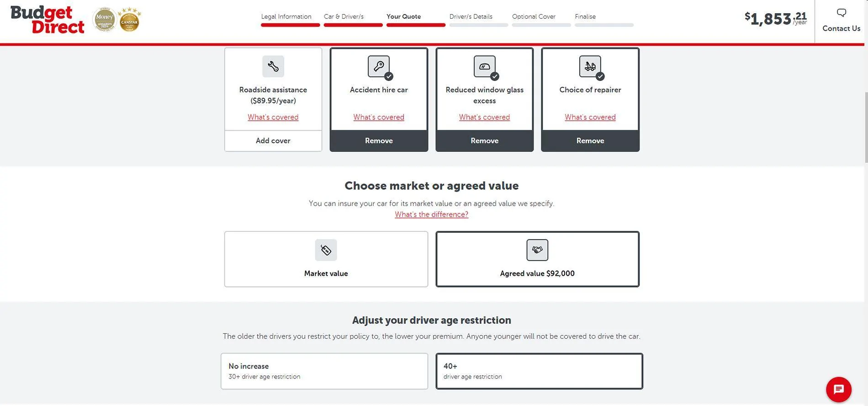Click the $1,853.21/year quote price
Image resolution: width=868 pixels, height=406 pixels.
pyautogui.click(x=776, y=18)
